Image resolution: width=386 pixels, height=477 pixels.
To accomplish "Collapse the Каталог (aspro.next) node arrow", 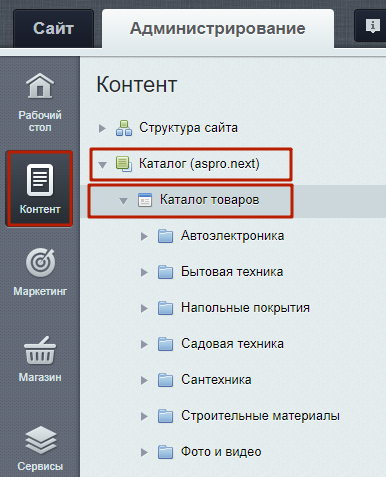I will point(102,165).
